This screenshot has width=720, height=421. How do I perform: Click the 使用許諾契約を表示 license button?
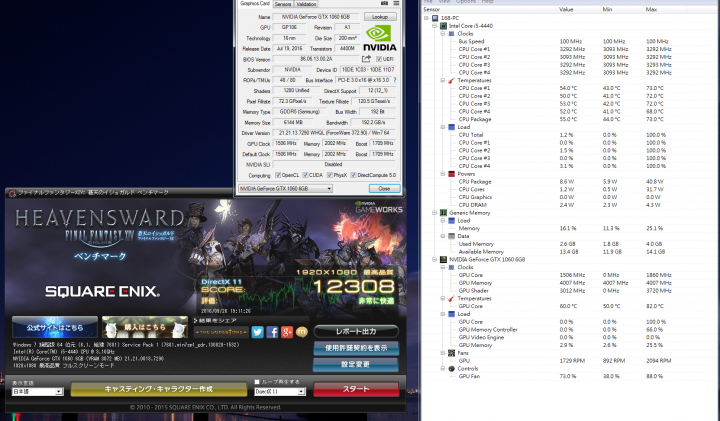click(x=356, y=348)
